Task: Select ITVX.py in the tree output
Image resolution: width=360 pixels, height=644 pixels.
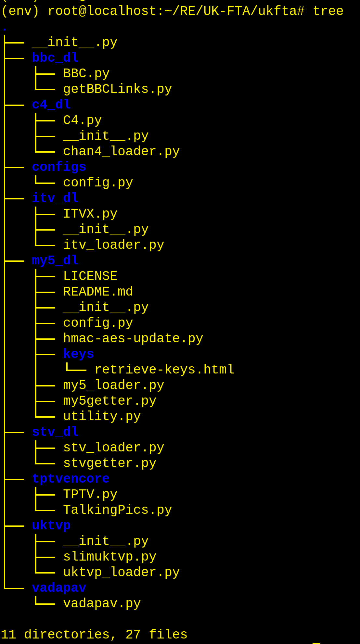Action: [90, 214]
